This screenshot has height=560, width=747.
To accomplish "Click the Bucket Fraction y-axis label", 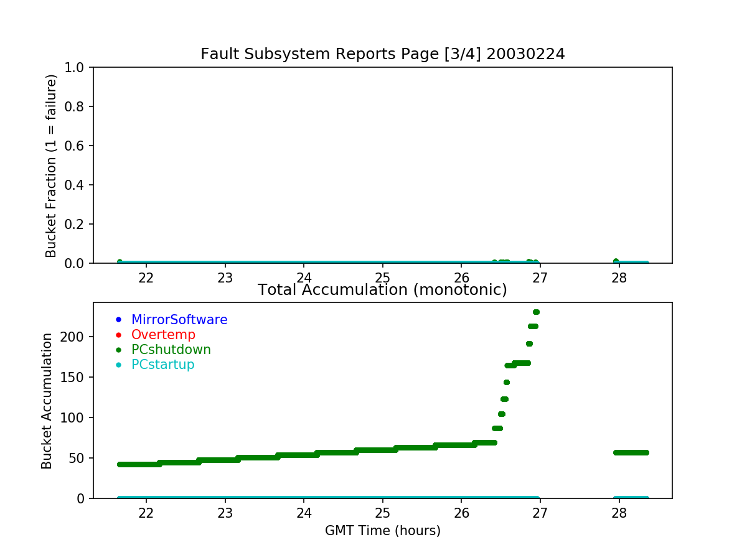I will (x=51, y=166).
